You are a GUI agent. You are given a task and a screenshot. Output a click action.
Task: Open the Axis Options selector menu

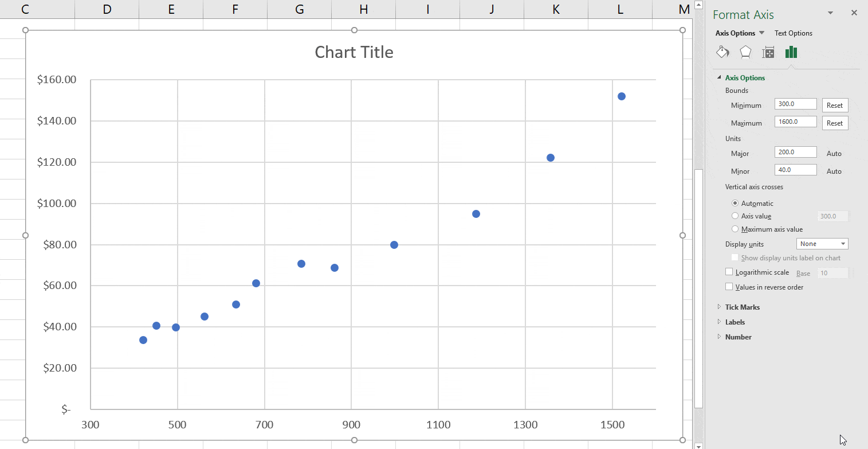761,33
